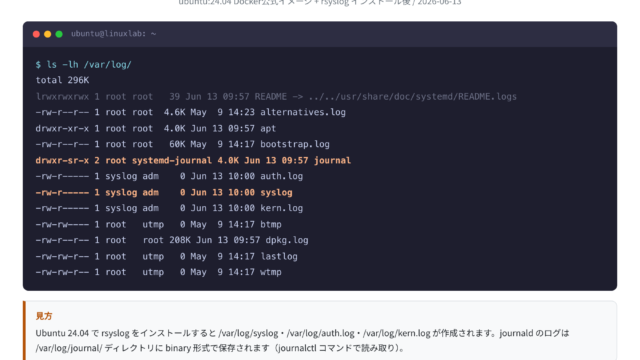Screen dimensions: 640x360
Task: Click the total 296K line
Action: point(62,80)
